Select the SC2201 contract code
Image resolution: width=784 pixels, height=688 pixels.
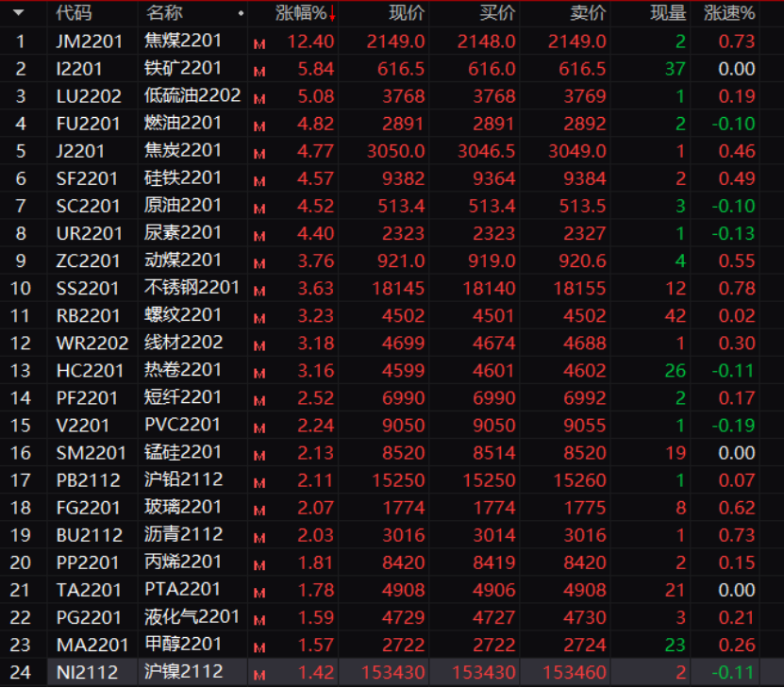(x=89, y=206)
